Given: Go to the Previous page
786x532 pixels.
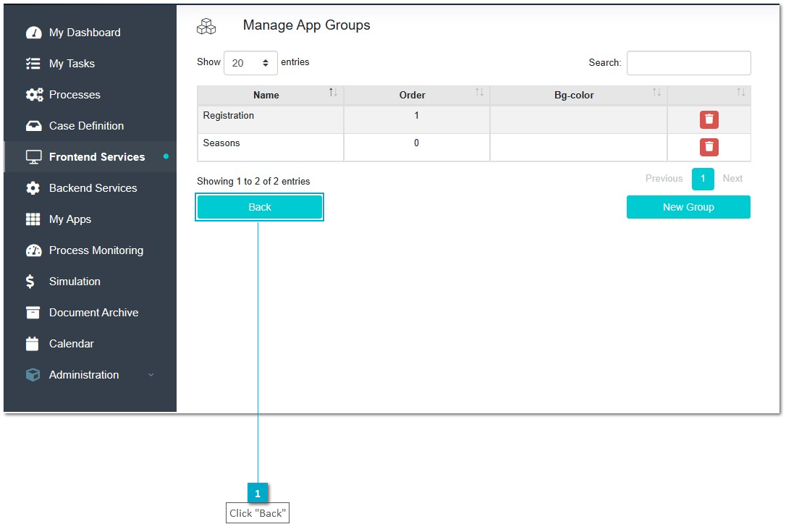Looking at the screenshot, I should pyautogui.click(x=664, y=179).
